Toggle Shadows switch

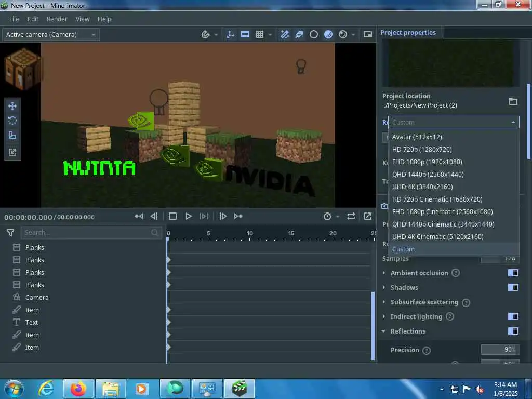pyautogui.click(x=513, y=287)
